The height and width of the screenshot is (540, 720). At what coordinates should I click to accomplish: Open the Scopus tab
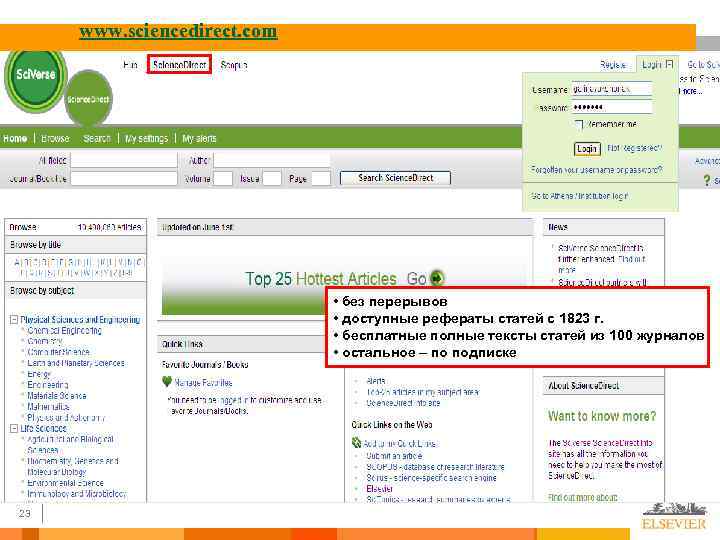coord(234,65)
